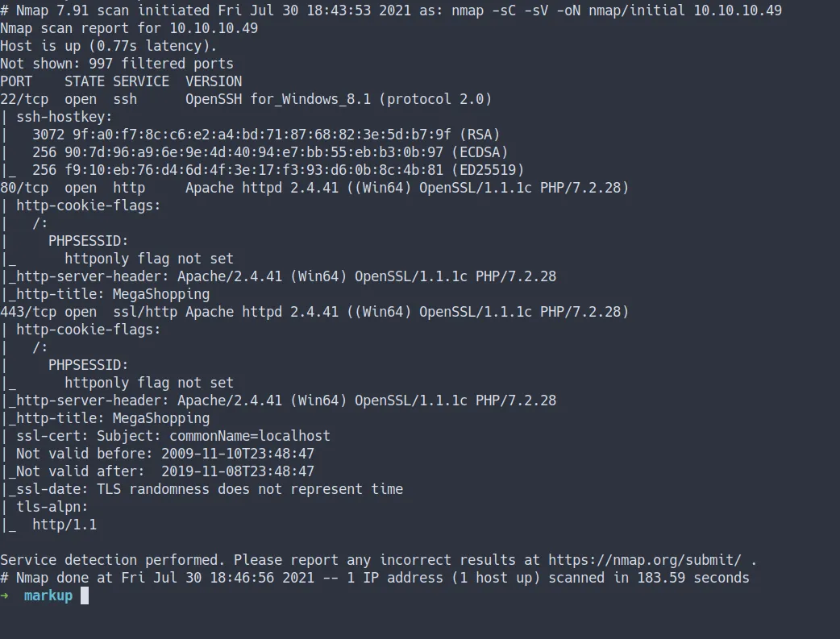Click the 'Not valid before' certificate date
This screenshot has width=840, height=639.
238,454
